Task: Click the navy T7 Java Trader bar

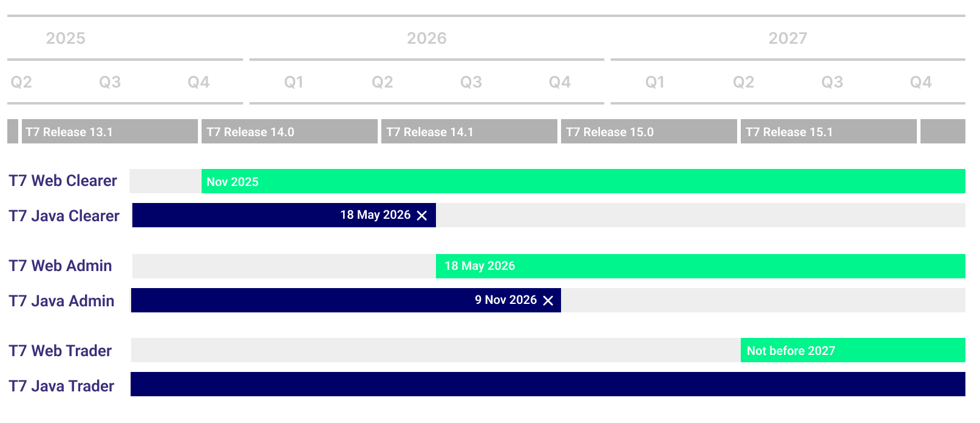Action: click(548, 384)
